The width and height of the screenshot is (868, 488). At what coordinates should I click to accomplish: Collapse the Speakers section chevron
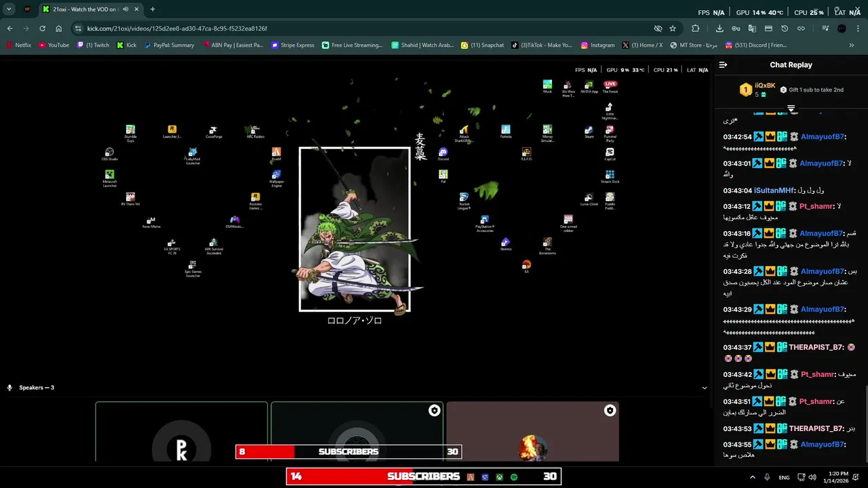coord(704,388)
